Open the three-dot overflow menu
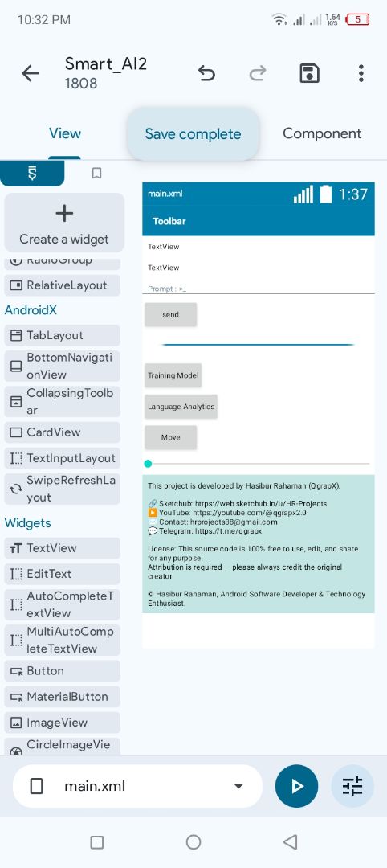 point(361,73)
